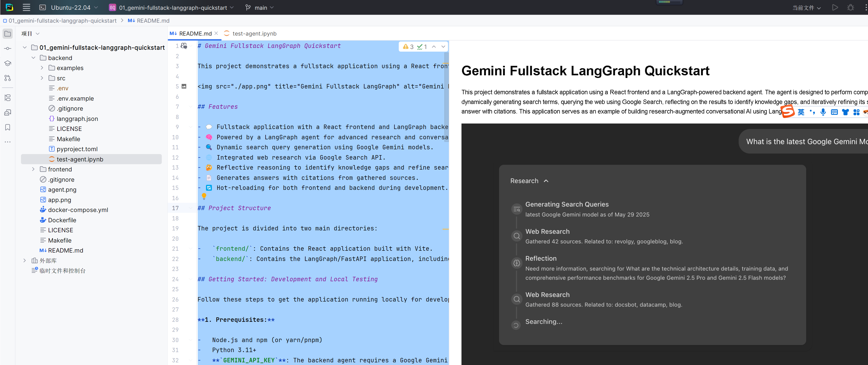Screen dimensions: 868x365
Task: Open the hamburger main menu
Action: [x=26, y=7]
